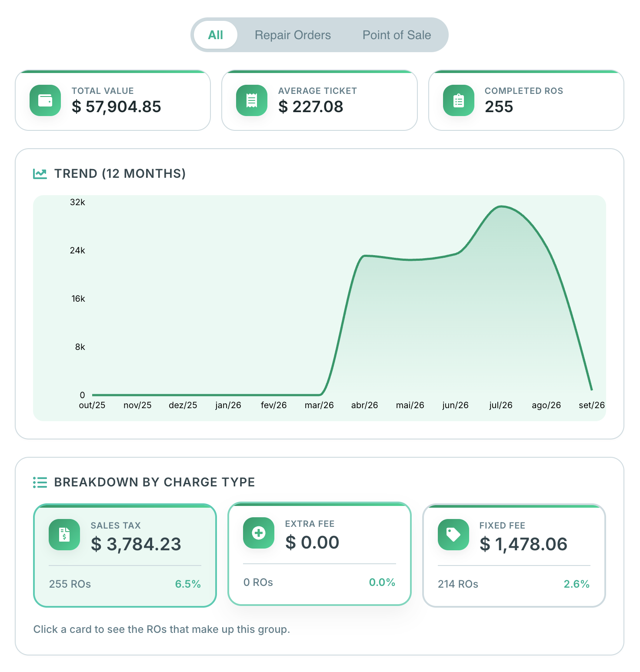Click the Extra Fee plus-circle icon
Screen dimensions: 640x672
[259, 533]
